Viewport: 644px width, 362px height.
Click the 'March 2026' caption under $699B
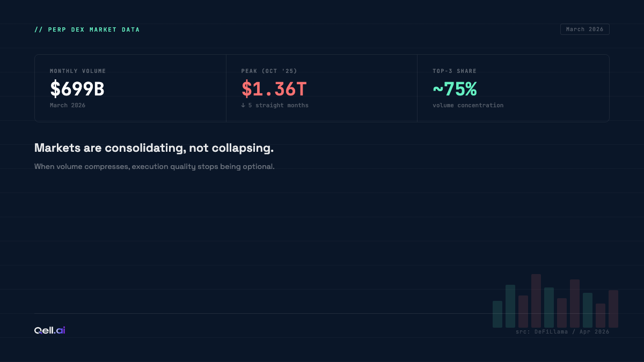pyautogui.click(x=68, y=106)
